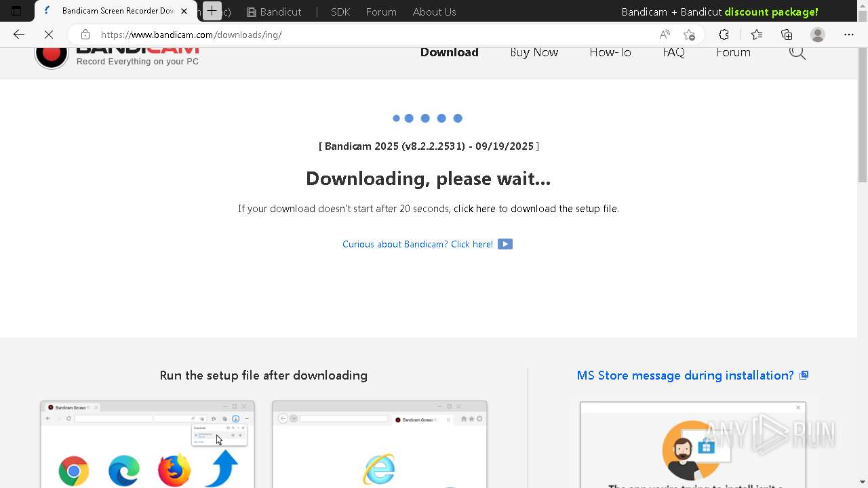Open Bandicut link in top bar

(x=275, y=12)
